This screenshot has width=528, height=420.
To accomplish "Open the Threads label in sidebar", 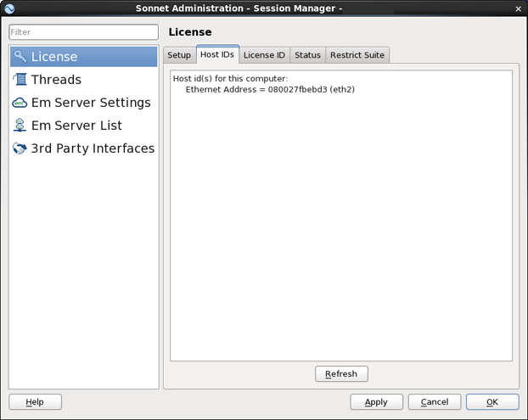I will point(56,80).
